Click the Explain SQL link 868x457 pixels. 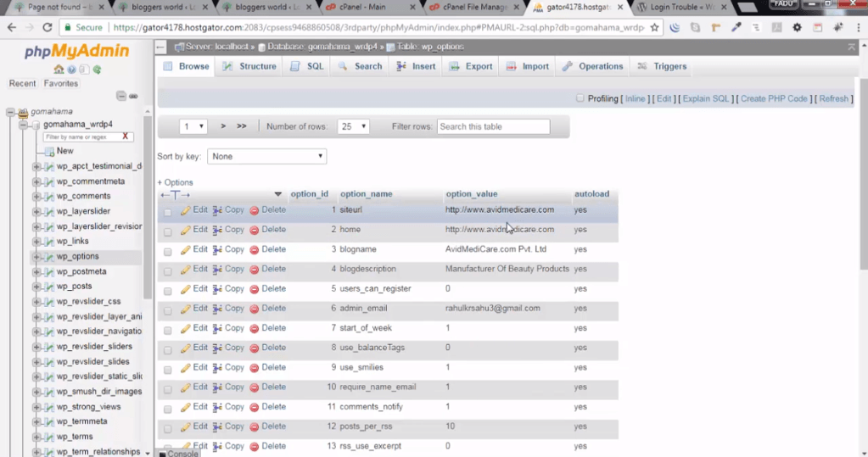[x=705, y=98]
